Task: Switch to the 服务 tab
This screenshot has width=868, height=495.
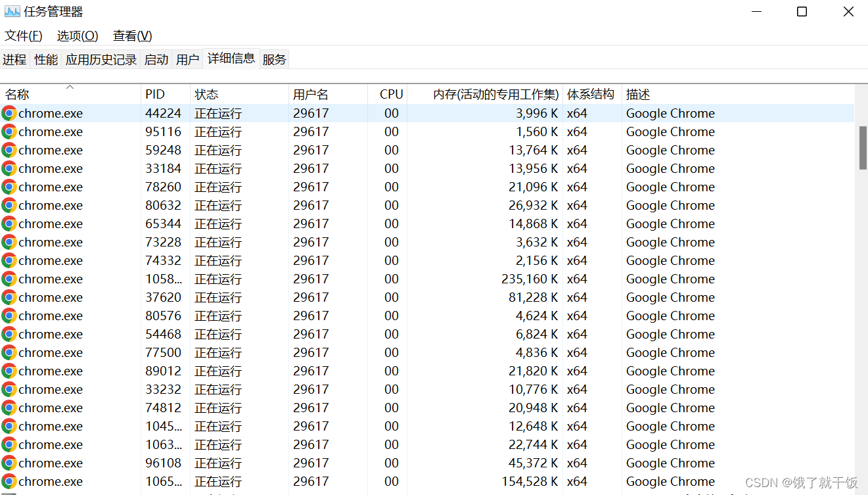Action: [x=275, y=59]
